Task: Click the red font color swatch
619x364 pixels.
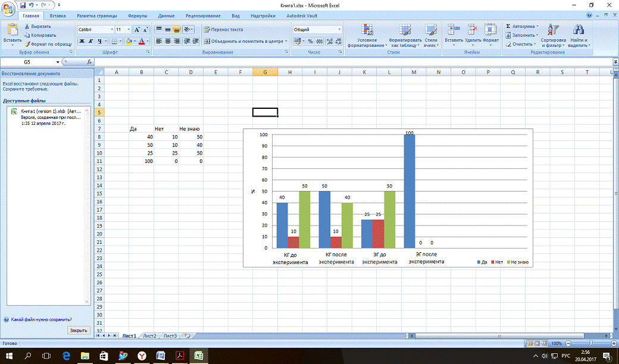Action: 141,42
